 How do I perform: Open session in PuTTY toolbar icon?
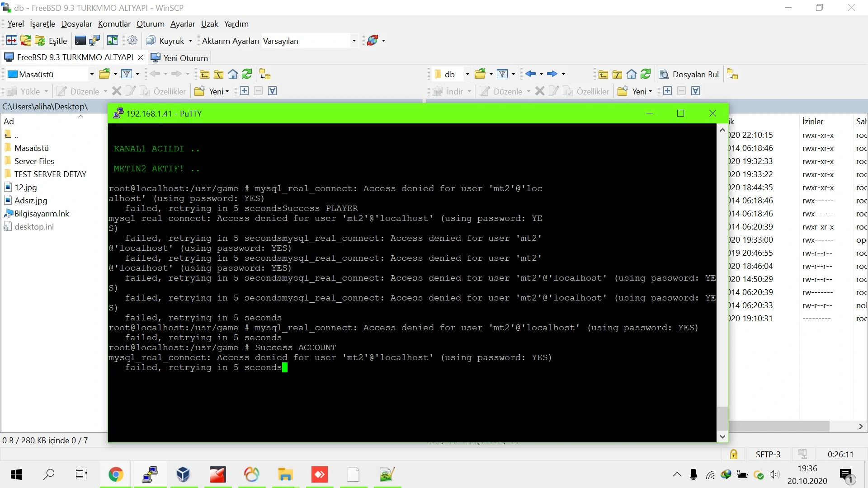(94, 41)
